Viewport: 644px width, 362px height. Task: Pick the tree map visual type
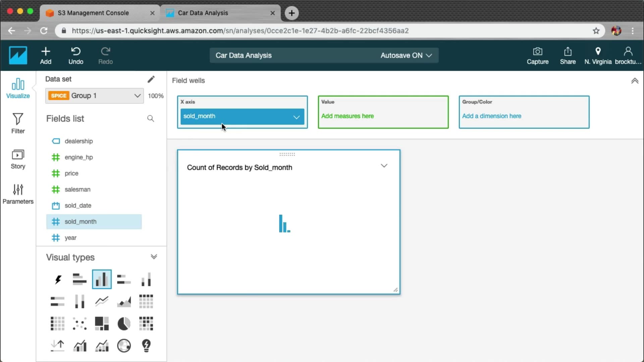tap(102, 324)
